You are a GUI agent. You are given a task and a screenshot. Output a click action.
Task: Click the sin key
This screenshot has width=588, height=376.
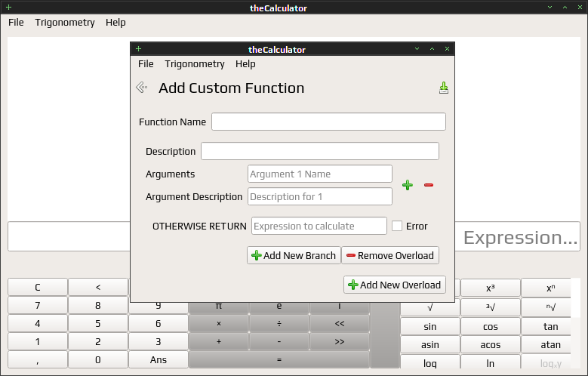pos(430,326)
